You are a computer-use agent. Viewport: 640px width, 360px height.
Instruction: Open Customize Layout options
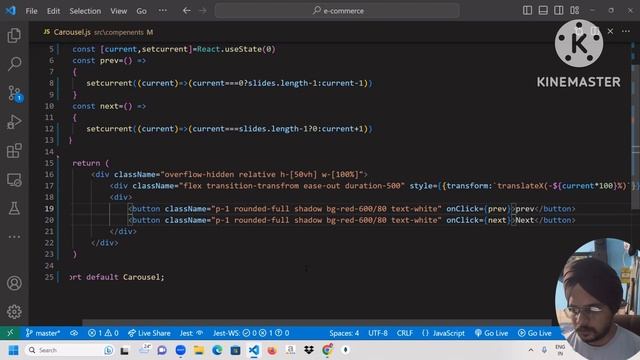tap(575, 10)
